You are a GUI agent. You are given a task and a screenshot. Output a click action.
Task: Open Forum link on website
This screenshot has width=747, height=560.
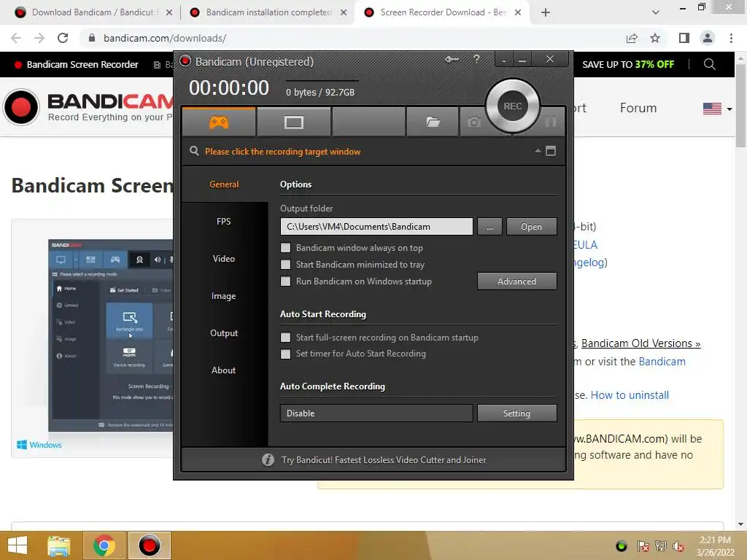coord(638,108)
